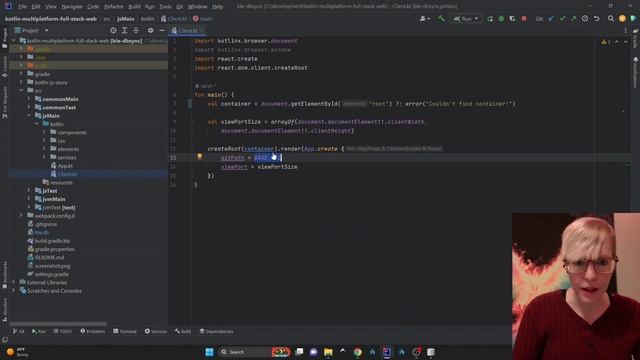
Task: Open the Services tool window
Action: tap(156, 331)
